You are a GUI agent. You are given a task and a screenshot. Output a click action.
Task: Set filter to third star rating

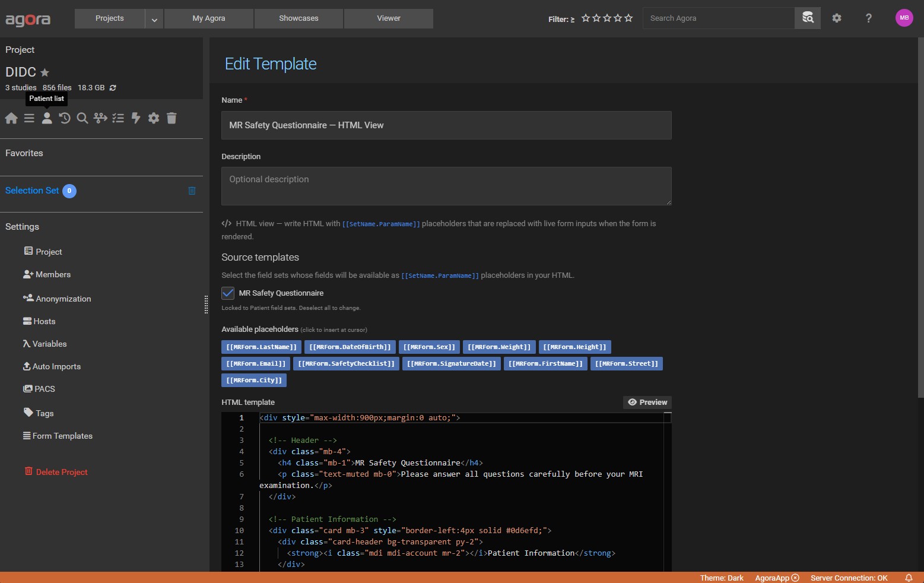pos(607,18)
